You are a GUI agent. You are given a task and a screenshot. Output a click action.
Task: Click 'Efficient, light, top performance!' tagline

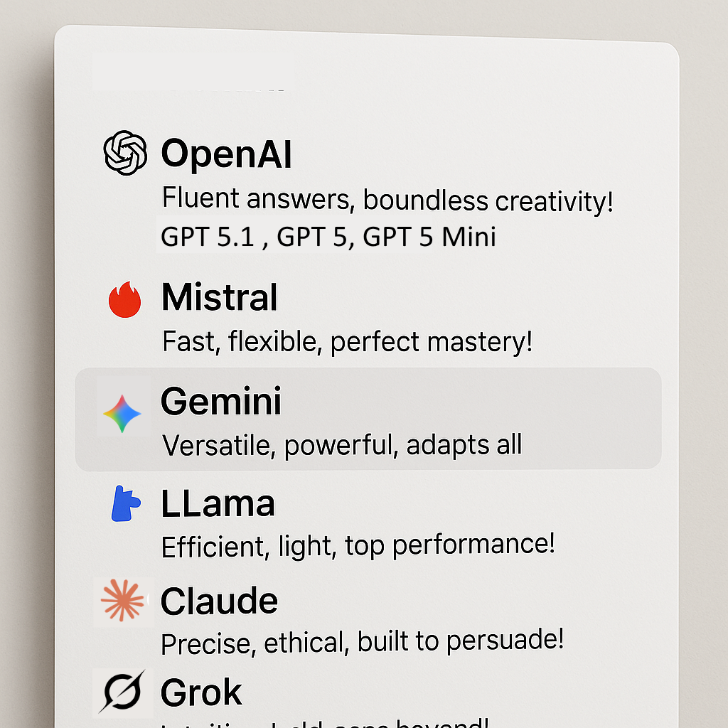click(358, 545)
